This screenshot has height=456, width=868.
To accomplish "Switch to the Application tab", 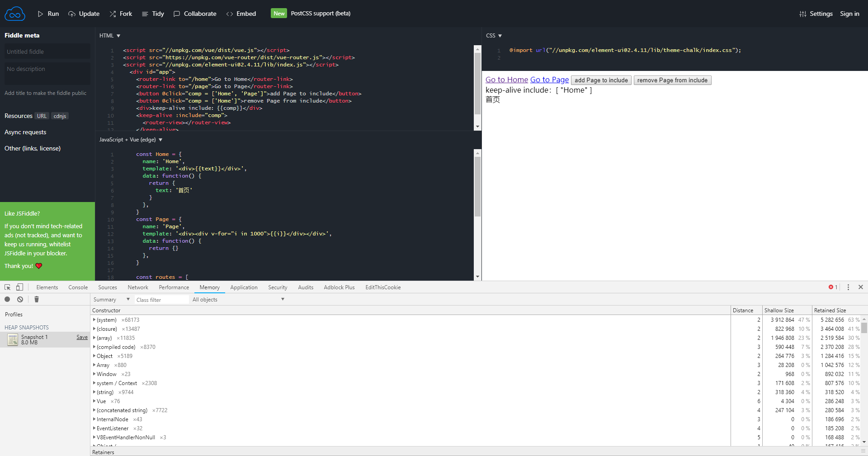I will point(244,287).
